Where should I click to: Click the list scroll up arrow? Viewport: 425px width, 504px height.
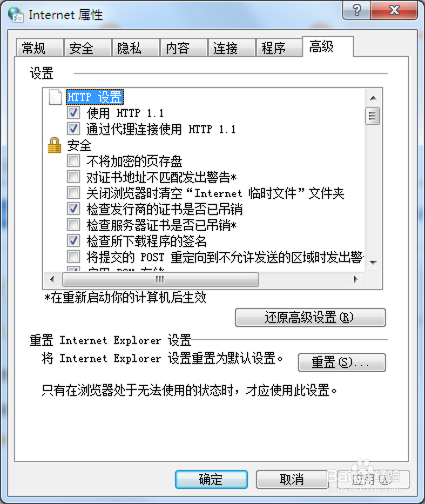tap(373, 98)
